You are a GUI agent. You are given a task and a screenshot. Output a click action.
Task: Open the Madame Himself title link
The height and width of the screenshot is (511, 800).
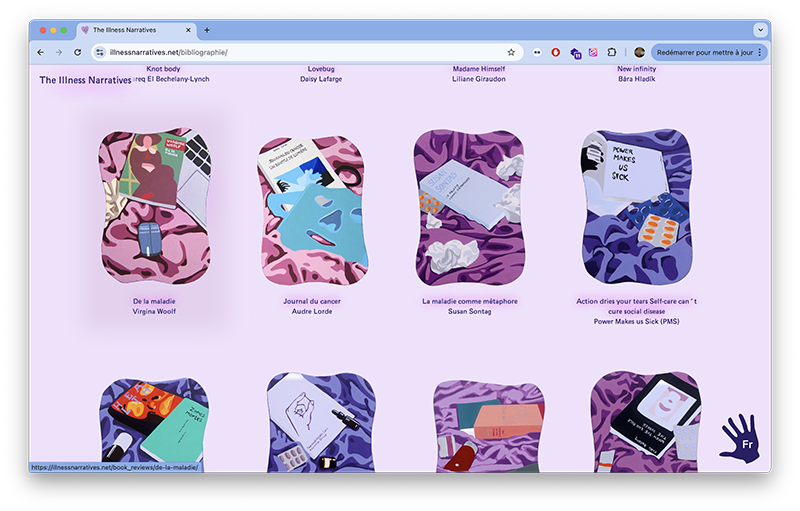click(x=479, y=69)
